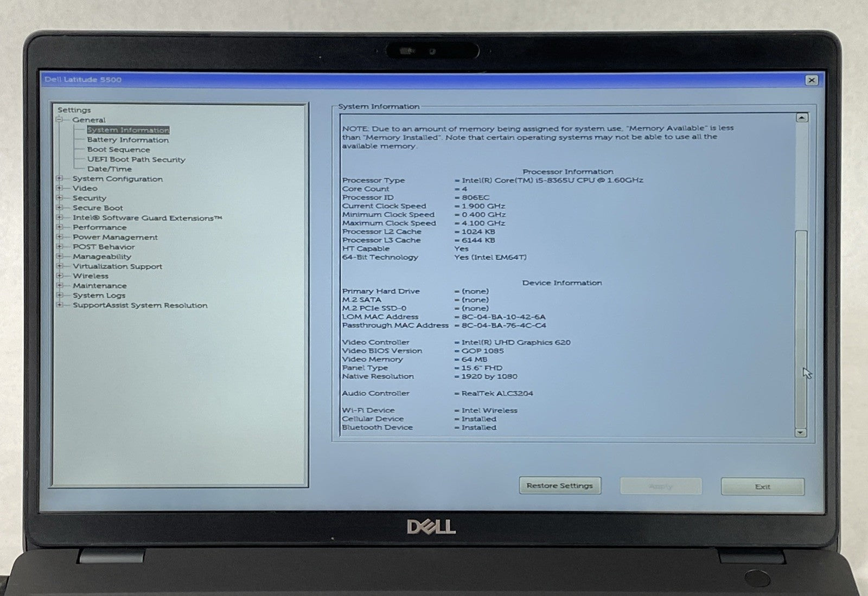Expand the Virtualization Support node

(x=60, y=266)
